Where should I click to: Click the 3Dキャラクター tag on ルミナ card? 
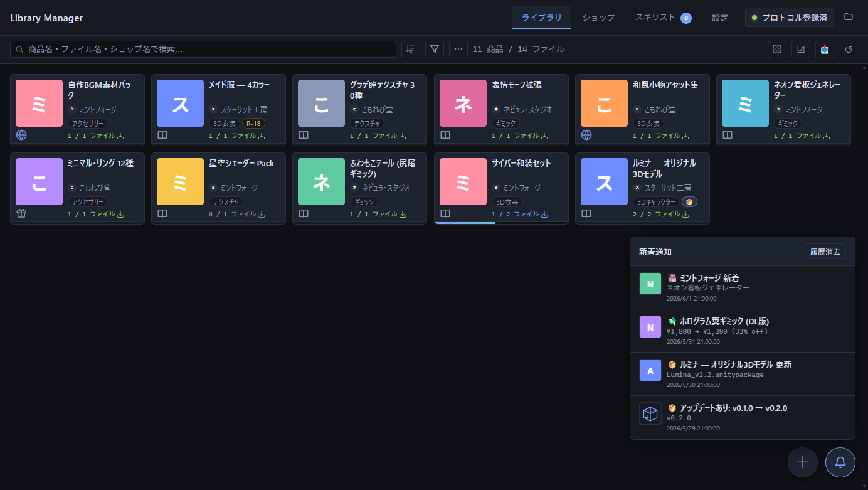coord(656,202)
